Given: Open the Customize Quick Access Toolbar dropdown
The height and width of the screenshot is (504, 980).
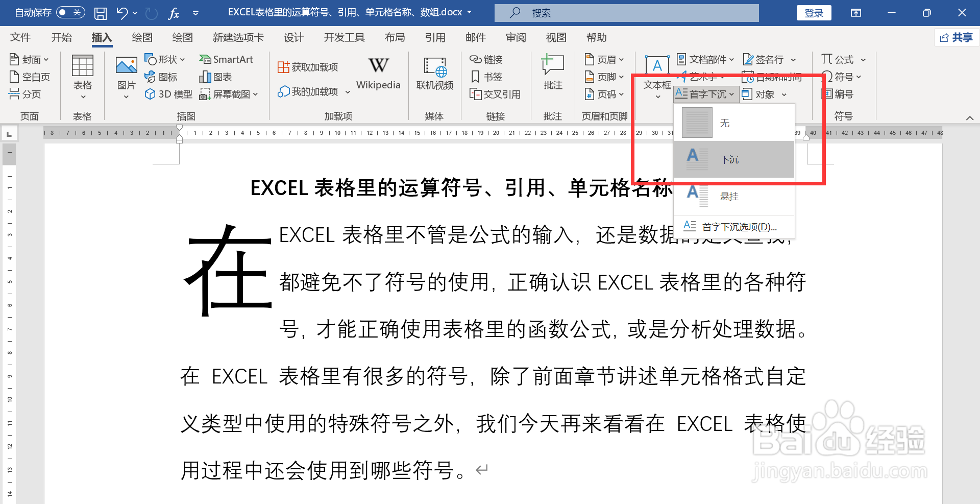Looking at the screenshot, I should tap(195, 13).
